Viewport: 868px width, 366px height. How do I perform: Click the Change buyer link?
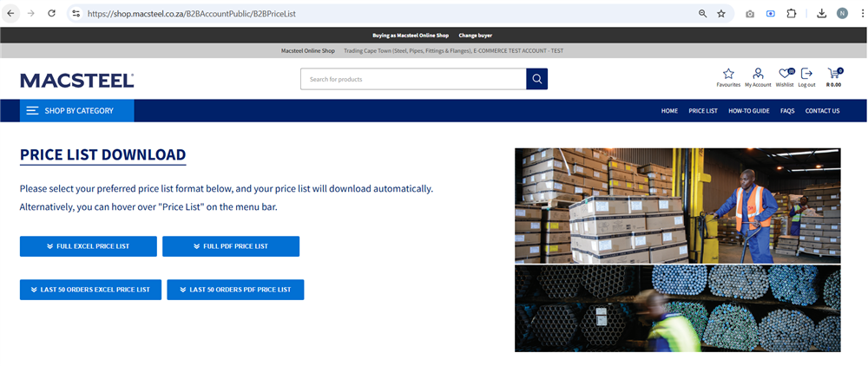(475, 36)
